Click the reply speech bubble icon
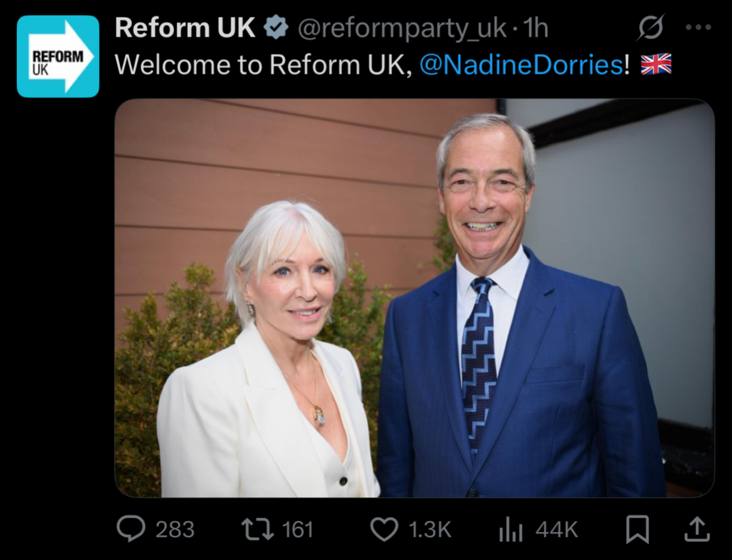The image size is (732, 560). pos(131,529)
